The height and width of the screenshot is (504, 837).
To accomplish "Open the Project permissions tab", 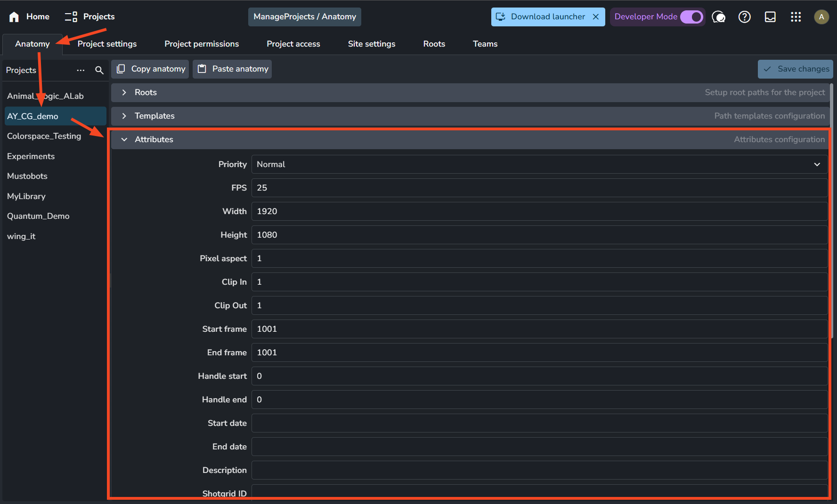I will [x=202, y=44].
